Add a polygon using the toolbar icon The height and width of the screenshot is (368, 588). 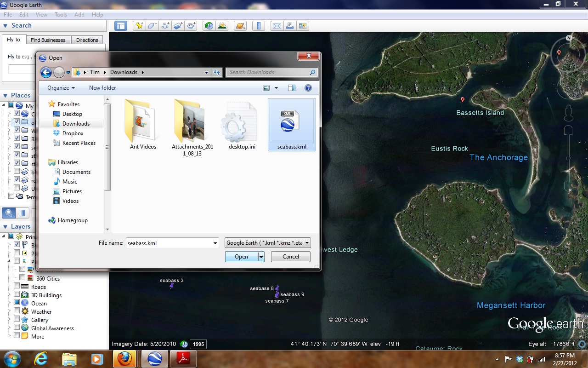(153, 26)
